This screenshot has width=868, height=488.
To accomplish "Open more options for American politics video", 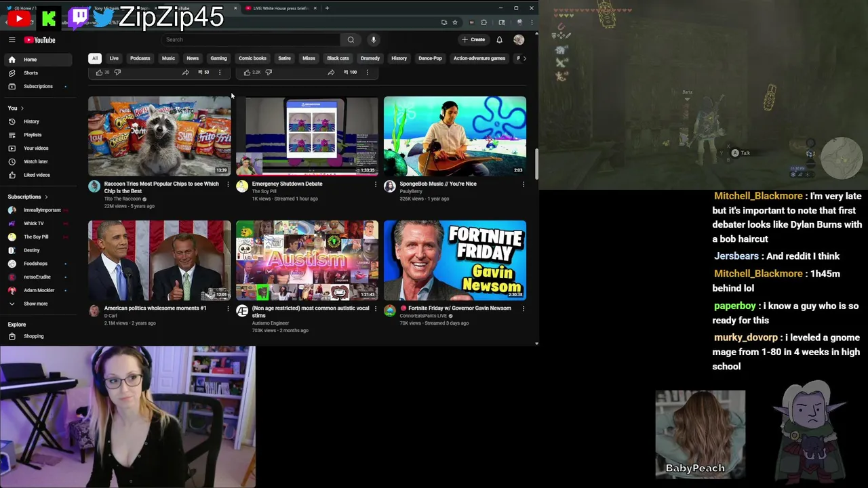I will [x=228, y=308].
